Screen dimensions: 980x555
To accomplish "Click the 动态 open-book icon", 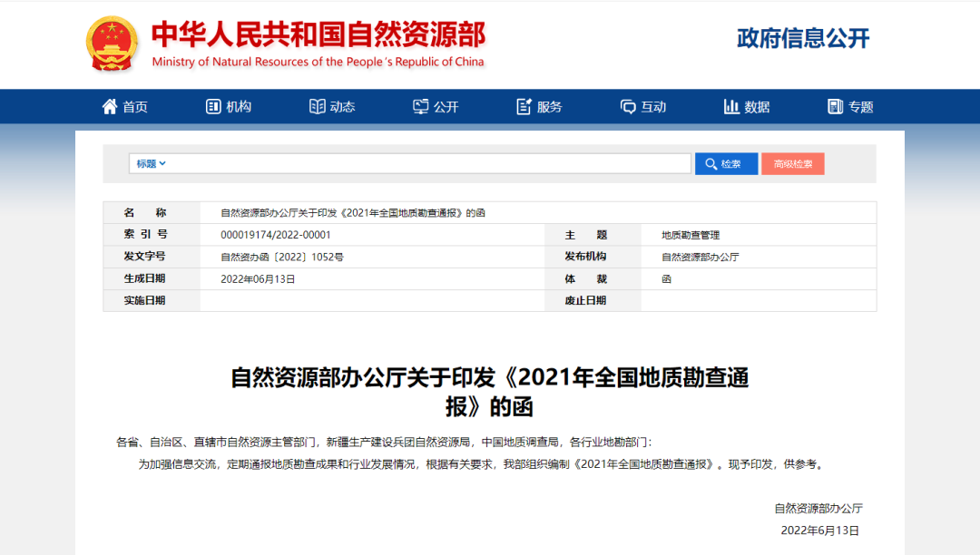I will pos(317,106).
